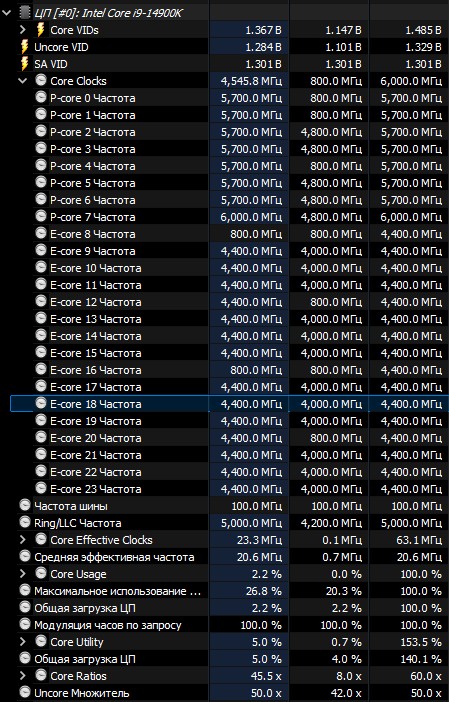Click the clock icon of E-core 9 Частота
Viewport: 449px width, 702px height.
(41, 251)
